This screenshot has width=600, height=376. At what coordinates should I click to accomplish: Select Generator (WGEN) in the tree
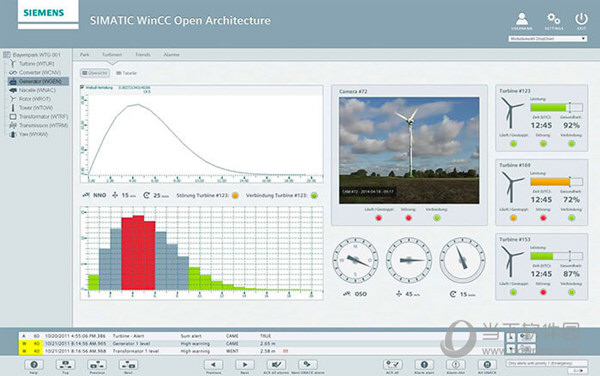[x=38, y=81]
